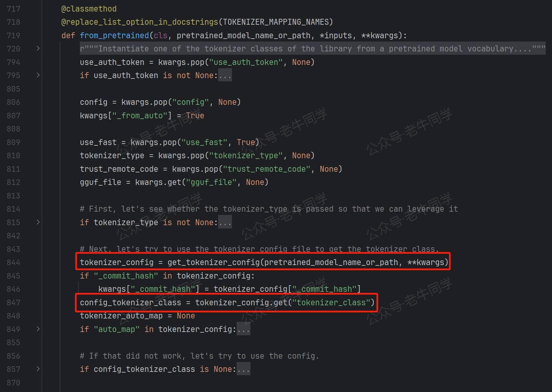Click the "_commit_hash" string on line 845
Image resolution: width=552 pixels, height=392 pixels.
coord(126,276)
